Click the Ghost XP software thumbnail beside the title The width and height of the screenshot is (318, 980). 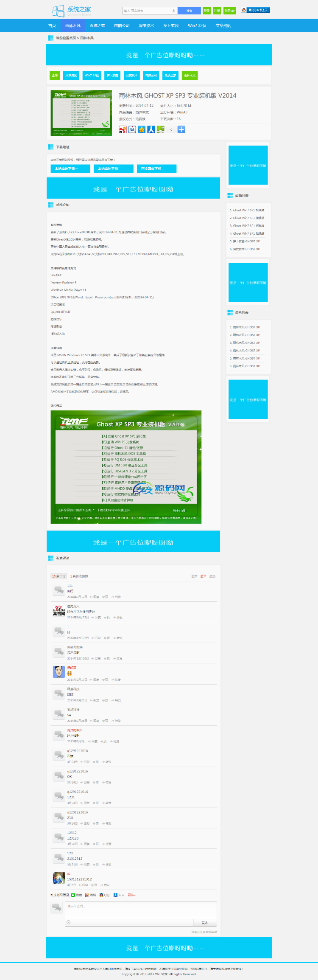click(81, 113)
